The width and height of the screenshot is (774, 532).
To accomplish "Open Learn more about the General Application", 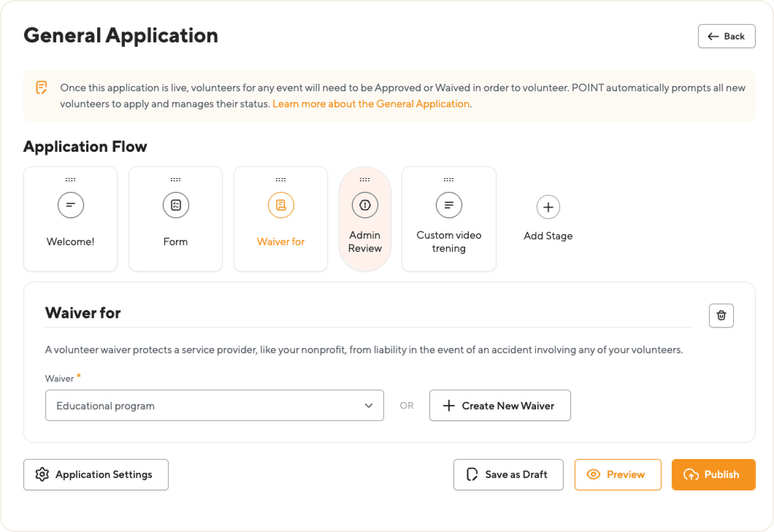I will (371, 104).
